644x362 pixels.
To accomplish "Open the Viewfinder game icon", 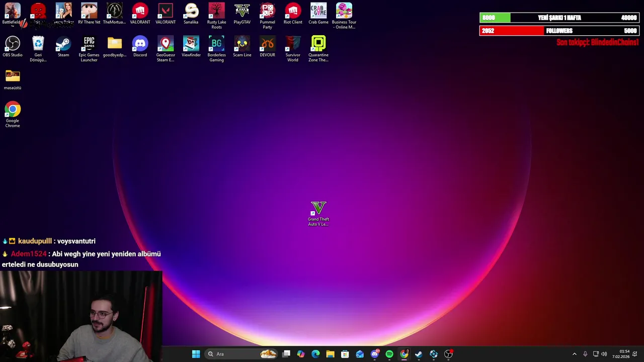I will [191, 47].
